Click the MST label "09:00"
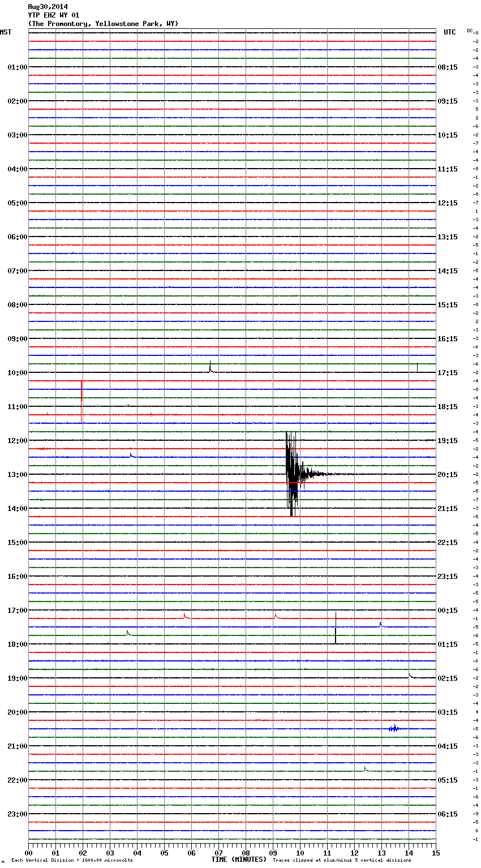Image resolution: width=481 pixels, height=868 pixels. tap(18, 339)
